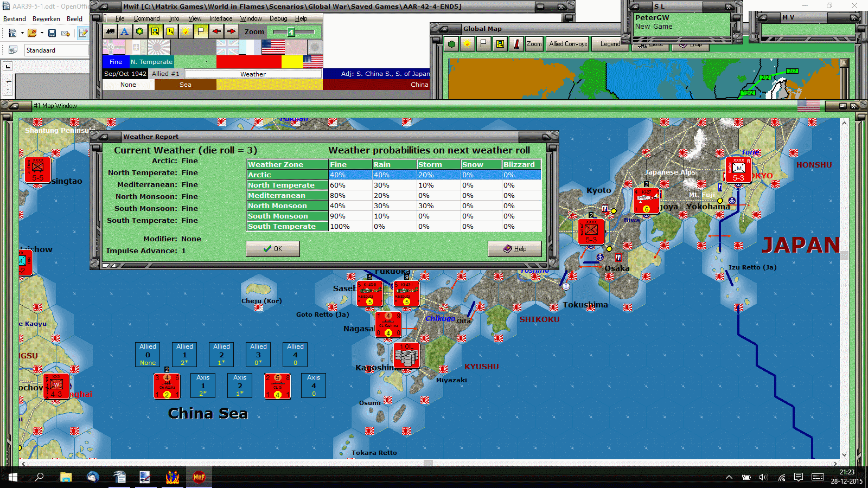Screen dimensions: 868x488
Task: Open the open-file dropdown arrow in OpenOffice
Action: [42, 33]
